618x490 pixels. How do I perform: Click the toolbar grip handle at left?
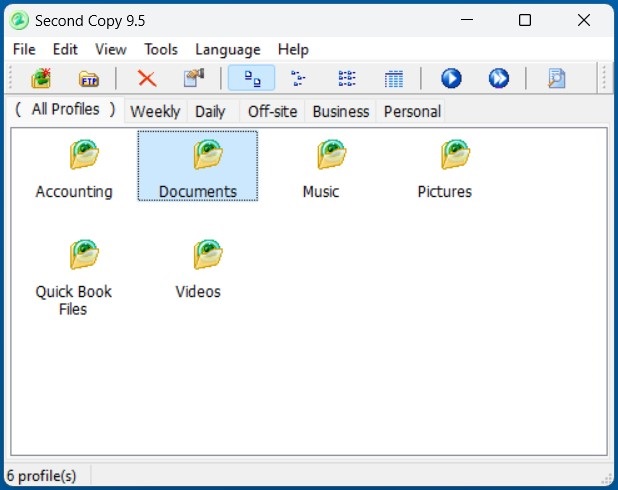click(x=11, y=78)
